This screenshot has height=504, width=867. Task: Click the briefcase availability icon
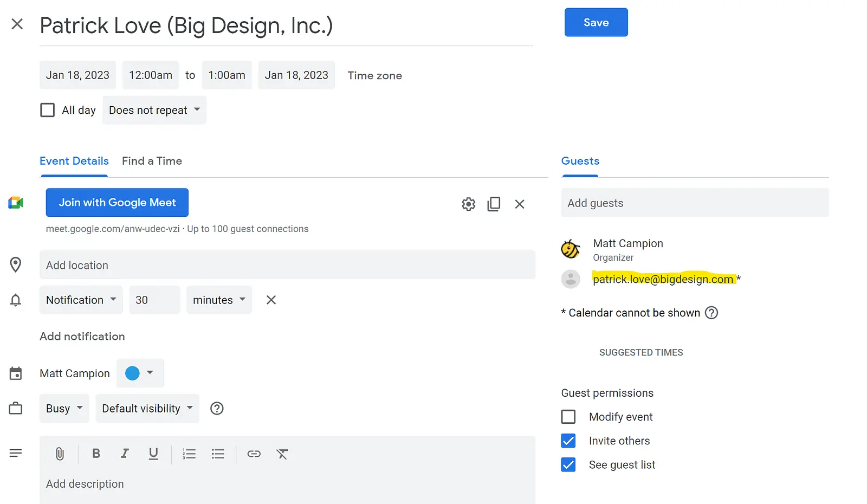[16, 408]
